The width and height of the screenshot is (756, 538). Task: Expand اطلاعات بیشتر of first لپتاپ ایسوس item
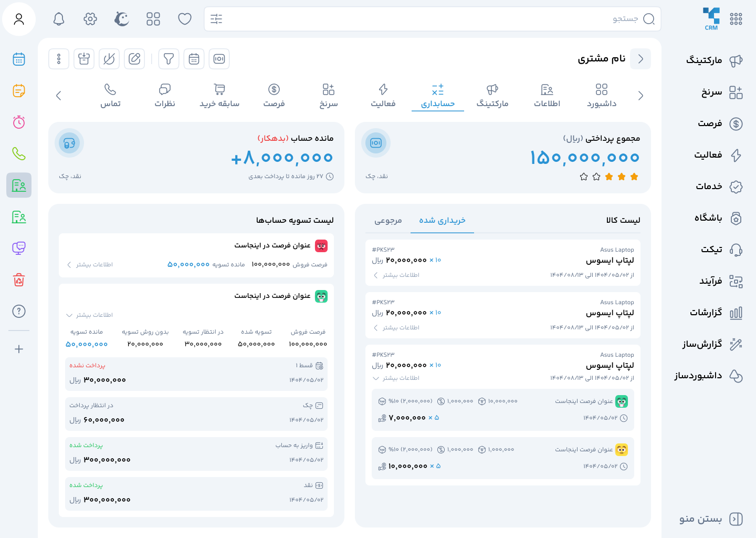(396, 275)
